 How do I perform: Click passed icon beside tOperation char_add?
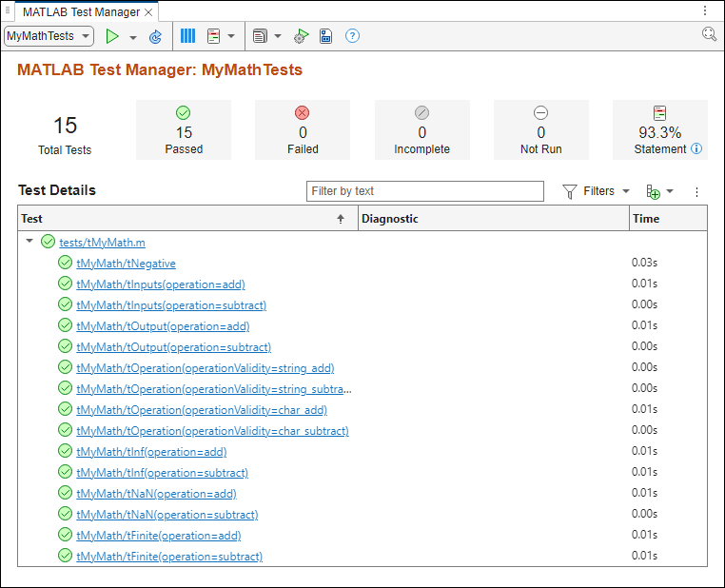coord(66,408)
